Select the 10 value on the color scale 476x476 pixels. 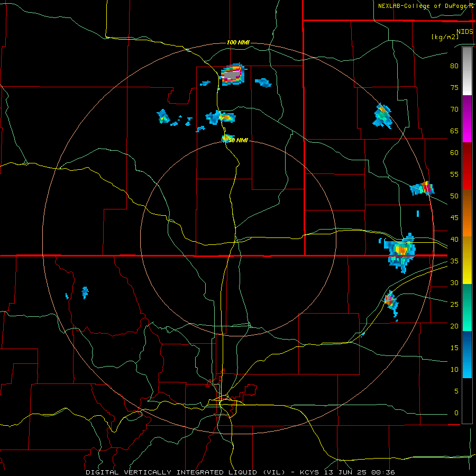click(454, 370)
